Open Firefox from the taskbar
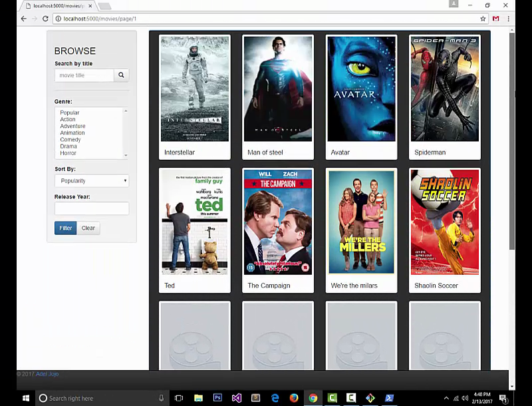Viewport: 532px width, 406px height. coord(294,398)
